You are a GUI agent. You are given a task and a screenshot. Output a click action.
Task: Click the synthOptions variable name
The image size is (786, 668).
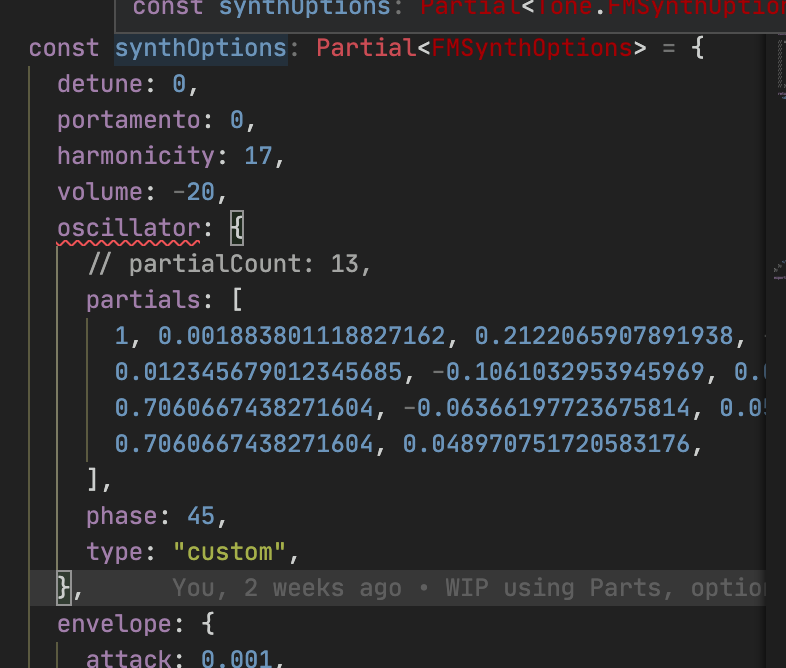click(201, 49)
